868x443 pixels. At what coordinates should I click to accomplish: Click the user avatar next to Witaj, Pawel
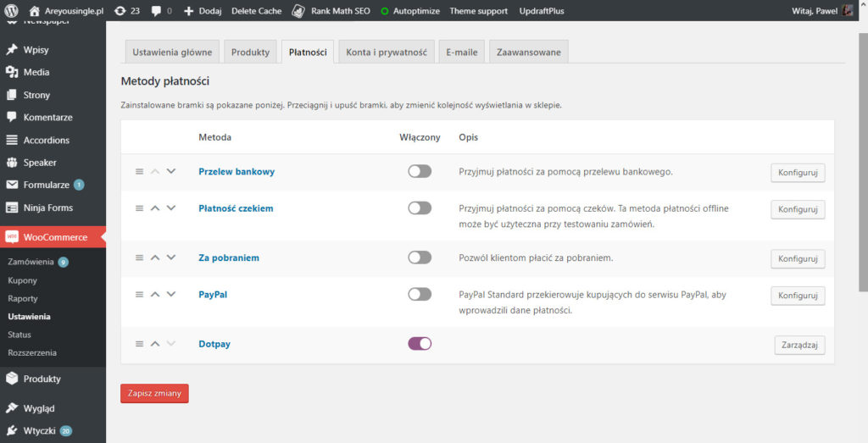[x=848, y=10]
